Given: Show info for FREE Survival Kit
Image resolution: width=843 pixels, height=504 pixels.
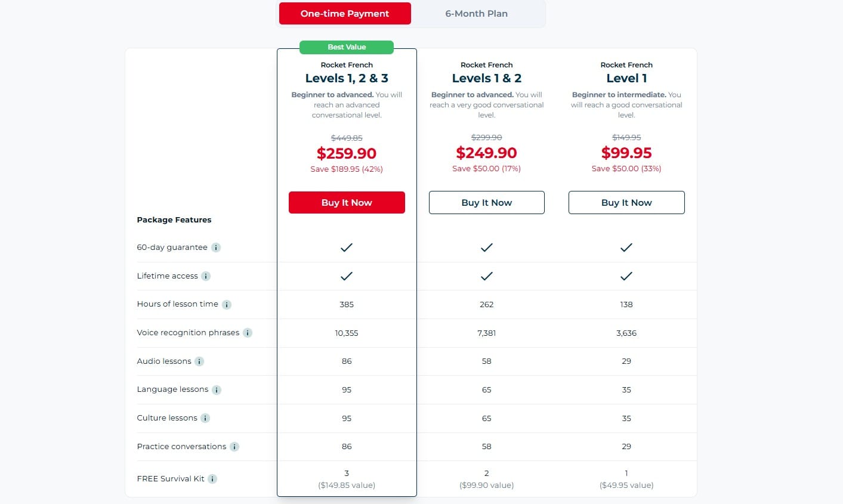Looking at the screenshot, I should 212,479.
